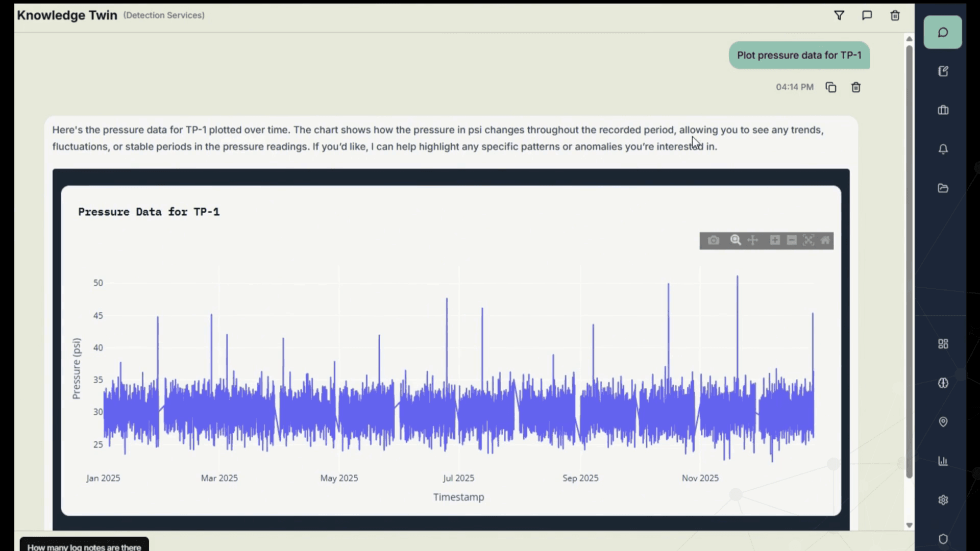
Task: Autoscale the pressure chart axes
Action: [x=808, y=240]
